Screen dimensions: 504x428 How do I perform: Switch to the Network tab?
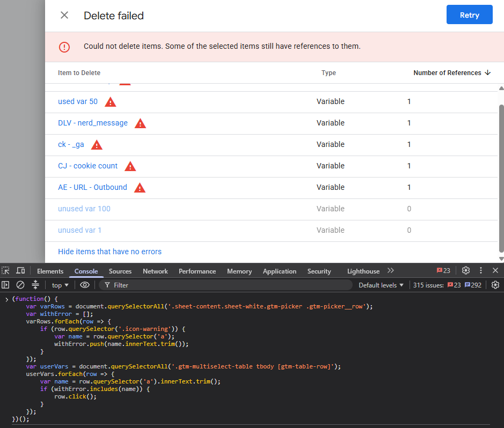coord(155,271)
